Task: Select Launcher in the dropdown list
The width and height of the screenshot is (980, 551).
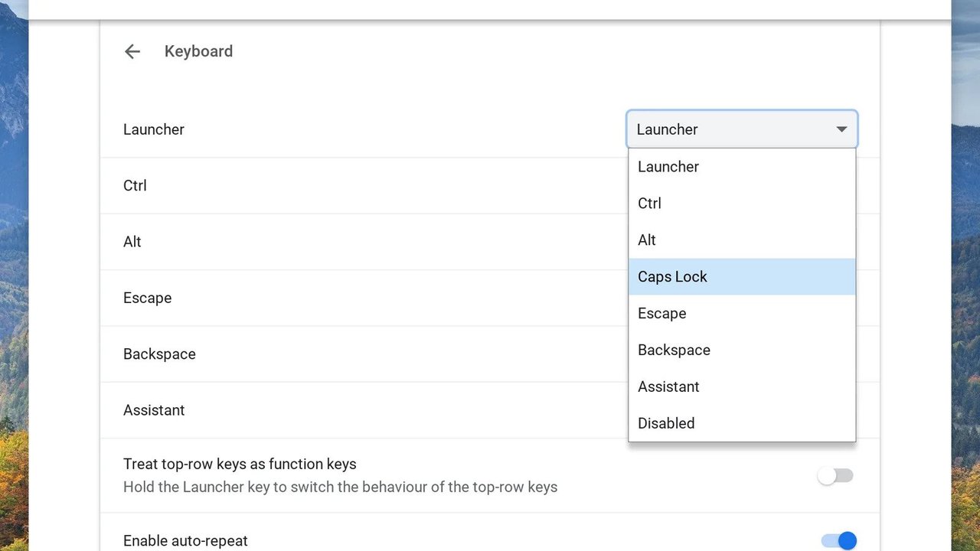Action: [742, 167]
